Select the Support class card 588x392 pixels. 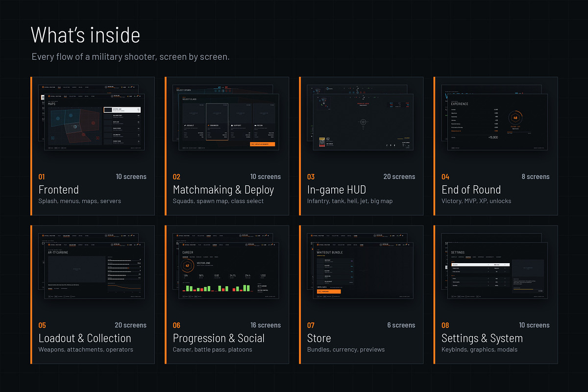coord(241,122)
